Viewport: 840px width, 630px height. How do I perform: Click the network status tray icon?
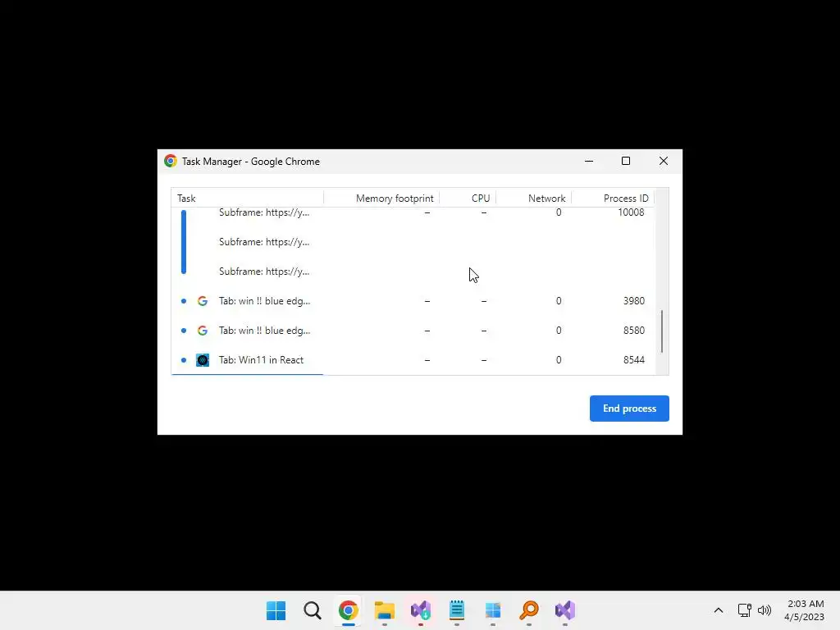tap(745, 610)
